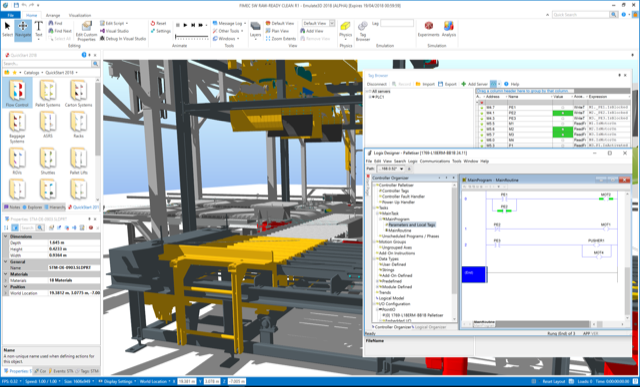This screenshot has height=387, width=640.
Task: Select the Navigate tool in ribbon
Action: click(23, 30)
